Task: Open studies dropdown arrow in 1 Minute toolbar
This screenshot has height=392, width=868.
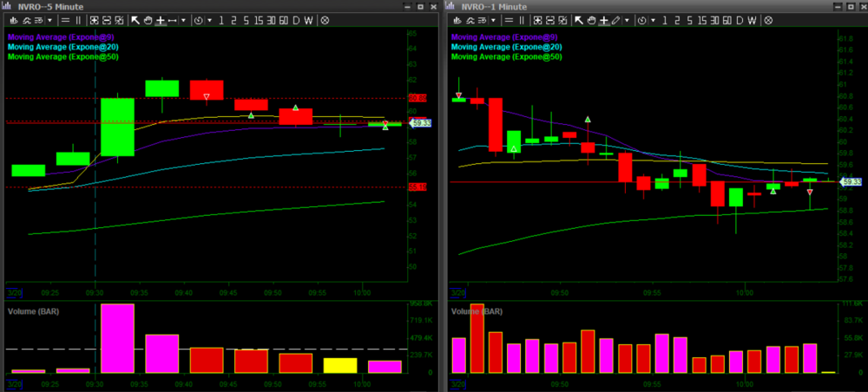Action: pyautogui.click(x=496, y=19)
